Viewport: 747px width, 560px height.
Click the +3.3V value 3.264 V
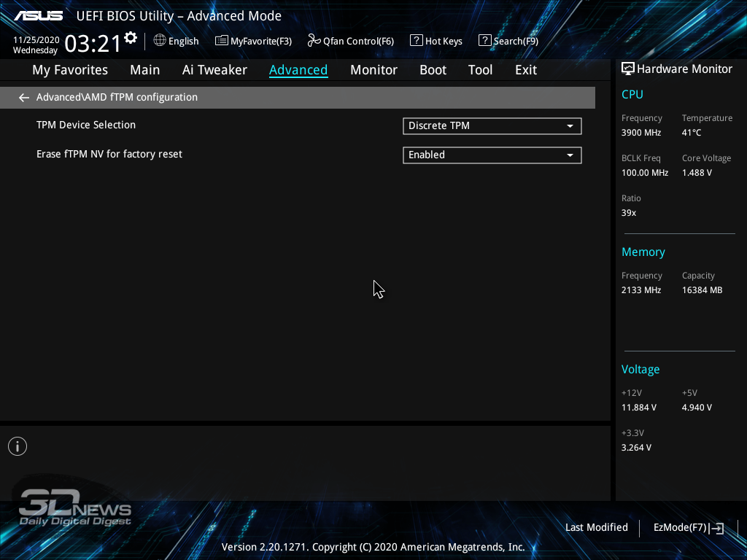(636, 448)
